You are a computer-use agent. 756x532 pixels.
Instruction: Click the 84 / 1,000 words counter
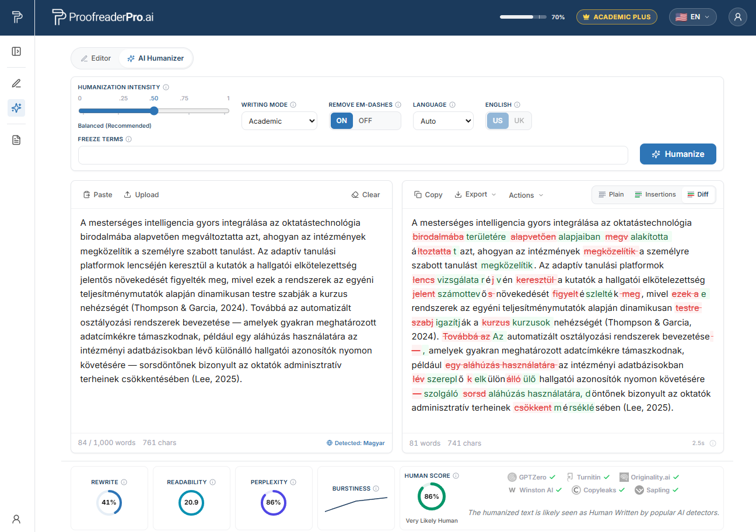point(107,443)
